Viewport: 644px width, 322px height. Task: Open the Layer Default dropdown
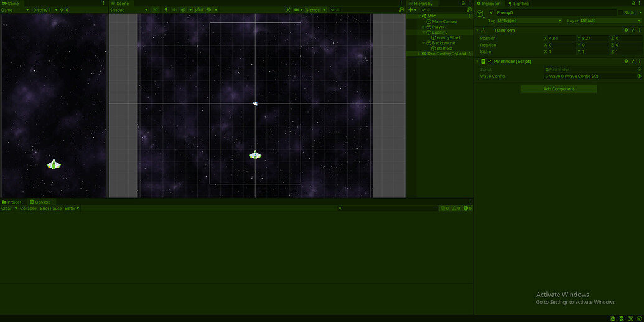(611, 21)
